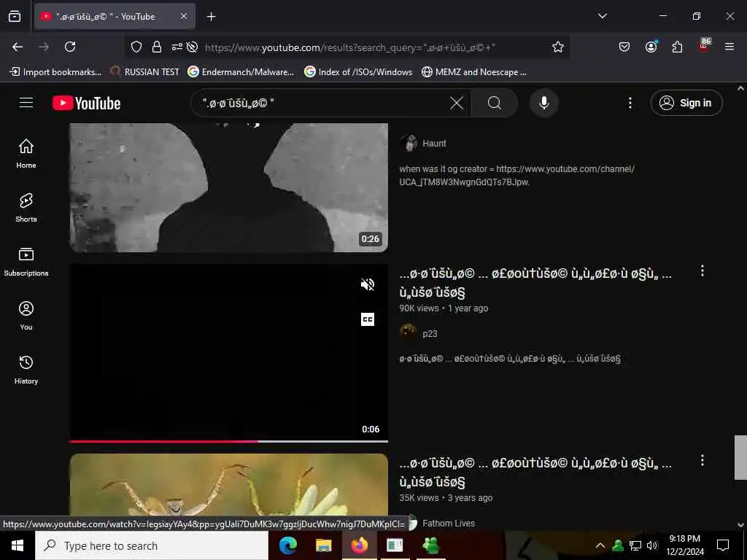
Task: Open Firefox tracking protection shield
Action: pyautogui.click(x=136, y=47)
